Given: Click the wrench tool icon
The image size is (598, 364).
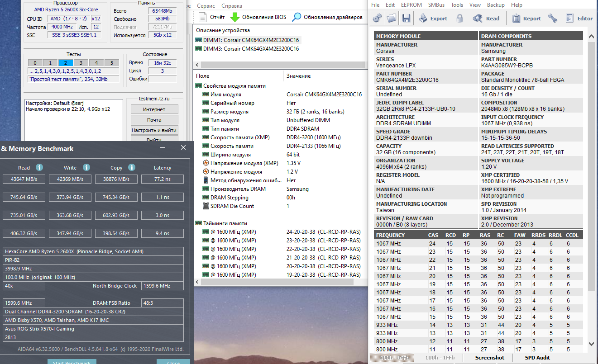Looking at the screenshot, I should [552, 18].
